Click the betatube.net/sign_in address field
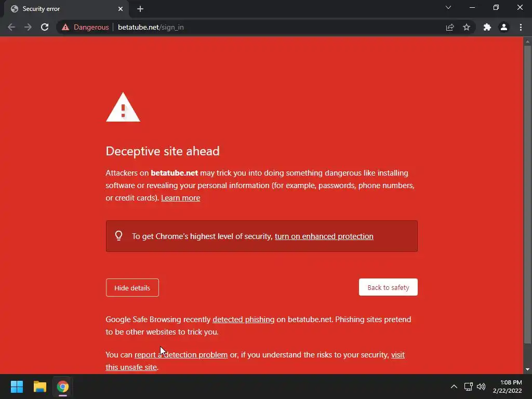Screen dimensions: 532x399 151,27
